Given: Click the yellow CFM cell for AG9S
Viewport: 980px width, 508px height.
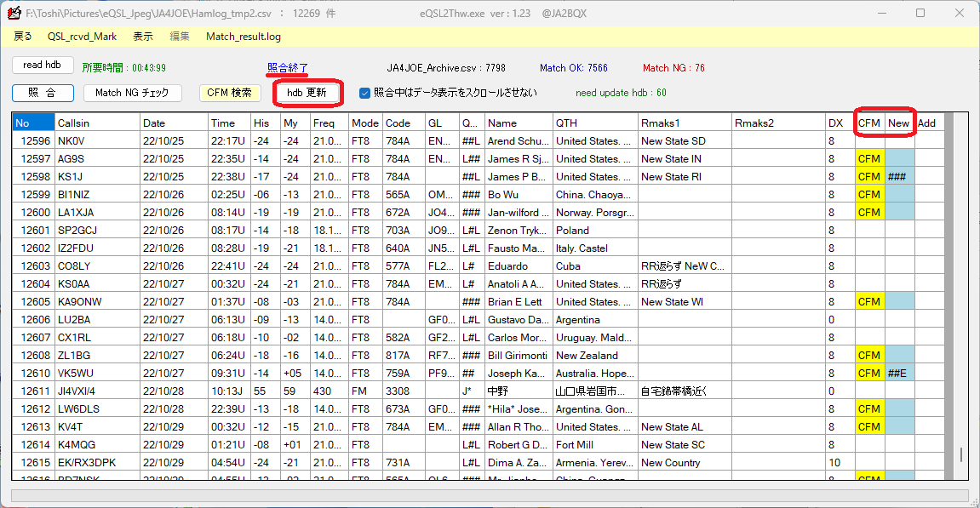Looking at the screenshot, I should pos(868,158).
